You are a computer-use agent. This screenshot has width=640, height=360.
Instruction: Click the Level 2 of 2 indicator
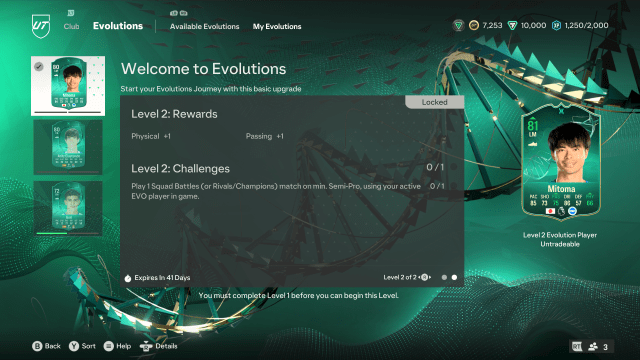(x=400, y=277)
